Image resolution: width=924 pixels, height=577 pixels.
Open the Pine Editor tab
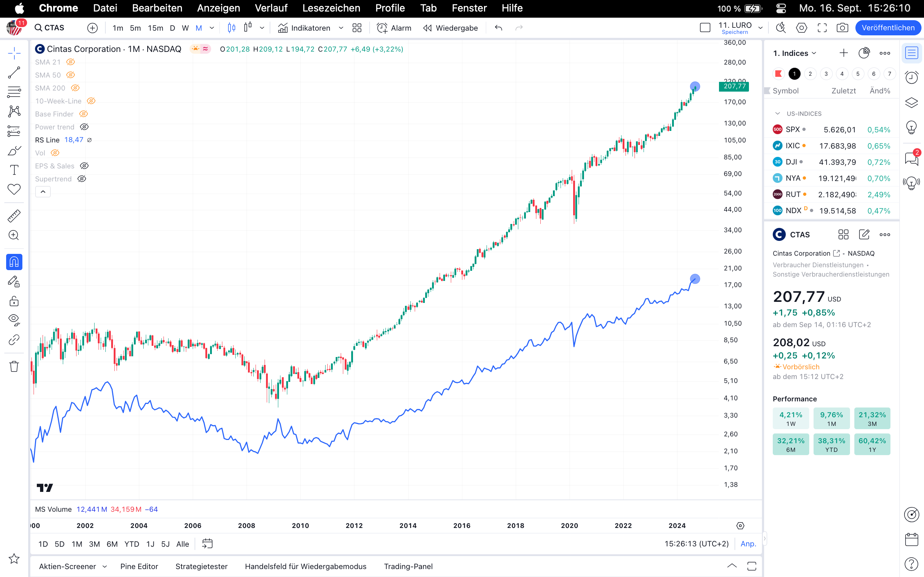click(139, 566)
